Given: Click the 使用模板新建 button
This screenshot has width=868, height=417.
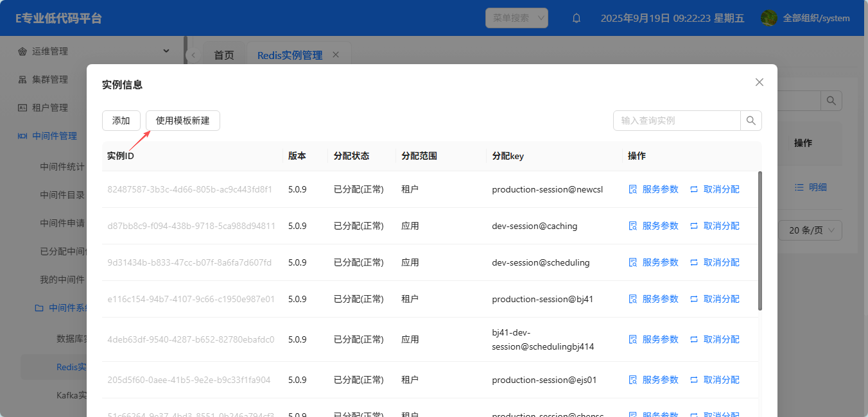Looking at the screenshot, I should (x=183, y=121).
